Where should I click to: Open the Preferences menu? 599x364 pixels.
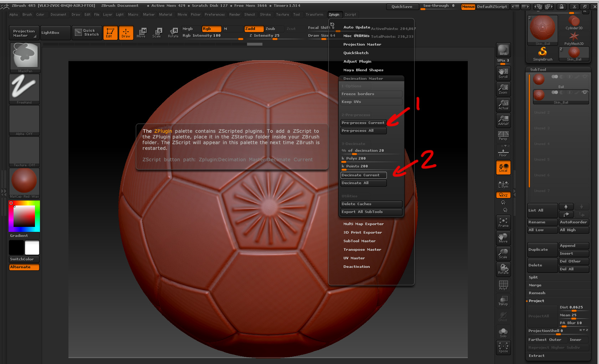pos(215,15)
